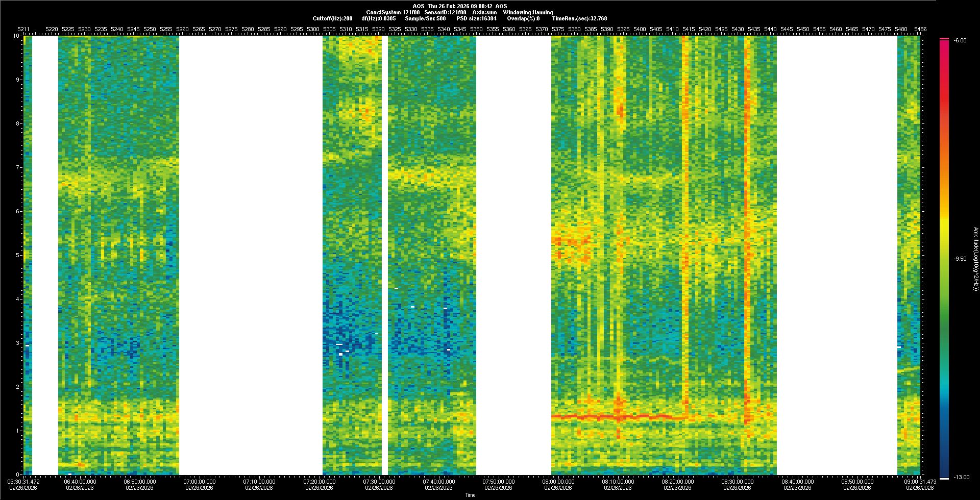Screen dimensions: 980x500
Task: Click the "09:00:31.473" end time label
Action: [920, 481]
